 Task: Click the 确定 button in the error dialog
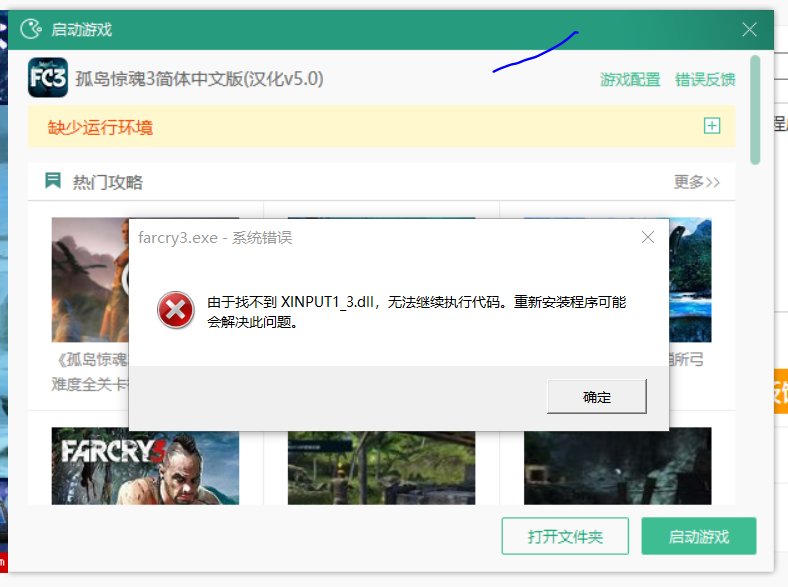[x=597, y=397]
